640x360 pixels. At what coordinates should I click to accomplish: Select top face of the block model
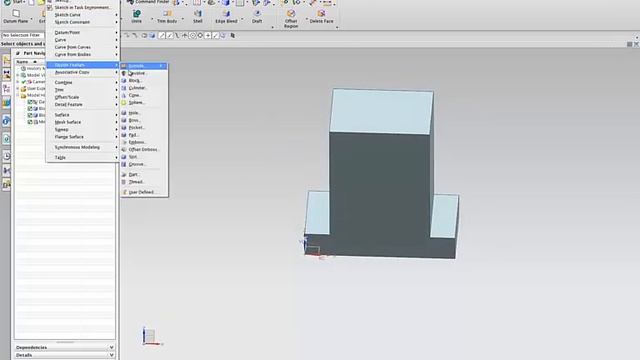click(x=382, y=111)
